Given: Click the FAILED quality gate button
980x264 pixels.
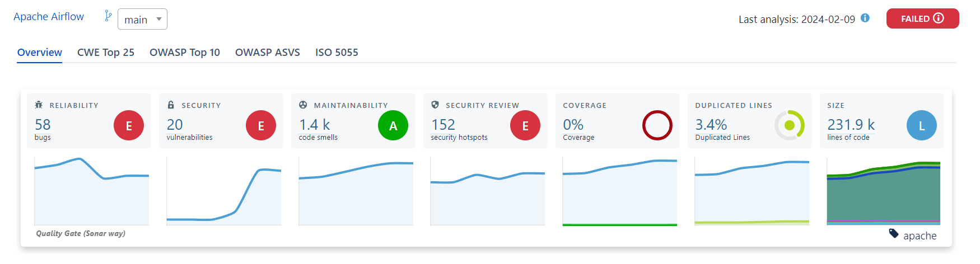Looking at the screenshot, I should coord(922,18).
